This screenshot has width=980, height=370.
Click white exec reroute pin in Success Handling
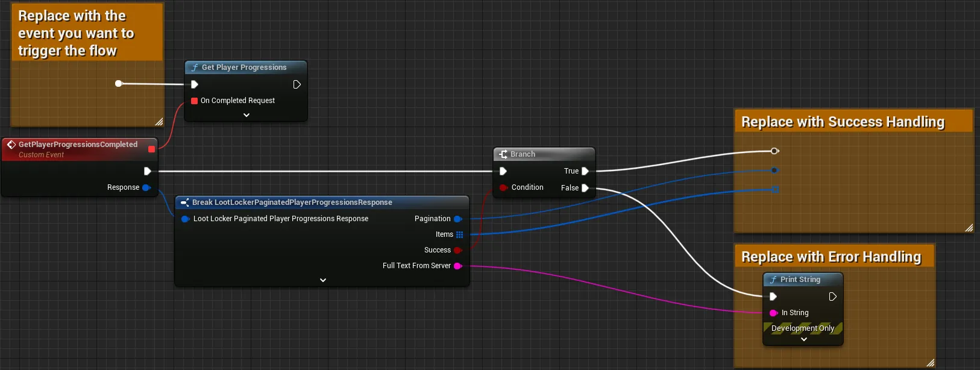[x=774, y=151]
